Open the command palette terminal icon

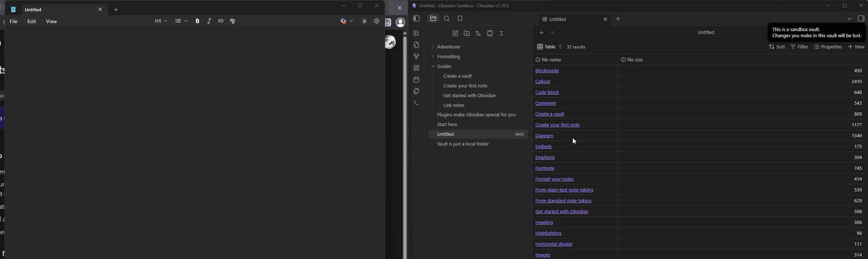(x=416, y=103)
